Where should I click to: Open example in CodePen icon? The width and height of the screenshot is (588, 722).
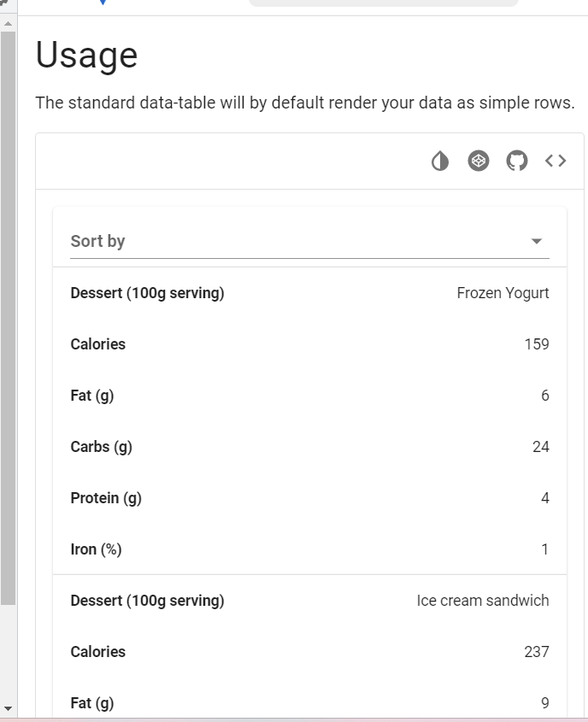pyautogui.click(x=479, y=161)
